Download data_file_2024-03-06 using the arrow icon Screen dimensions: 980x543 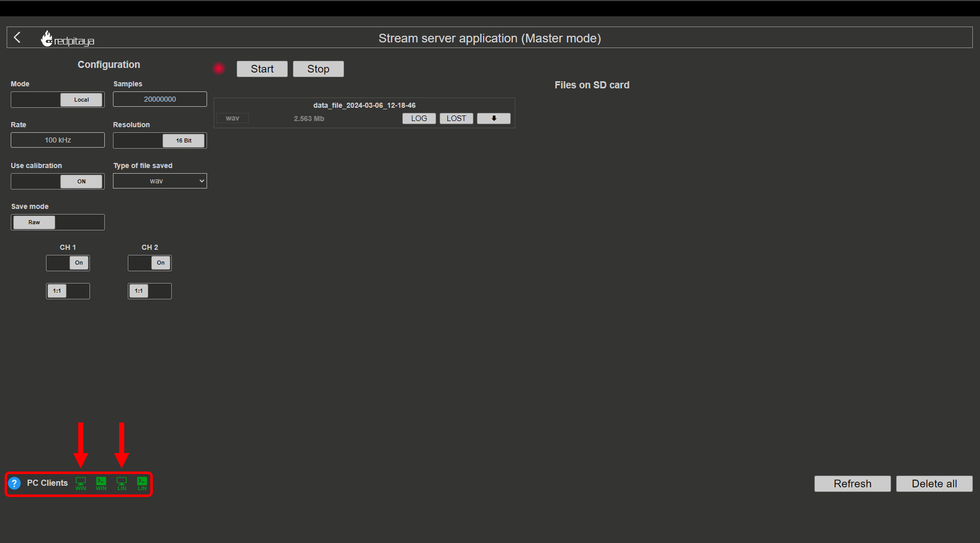(494, 119)
